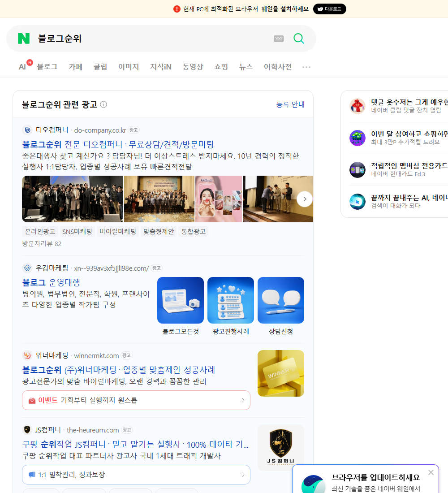Screen dimensions: 448x493
Task: Click the red gift bag promo icon
Action: click(358, 106)
